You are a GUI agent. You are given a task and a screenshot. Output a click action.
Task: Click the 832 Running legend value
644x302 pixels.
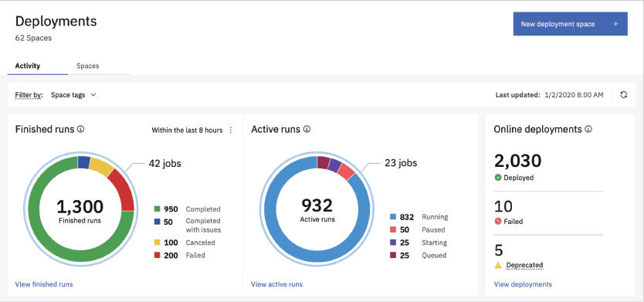407,217
